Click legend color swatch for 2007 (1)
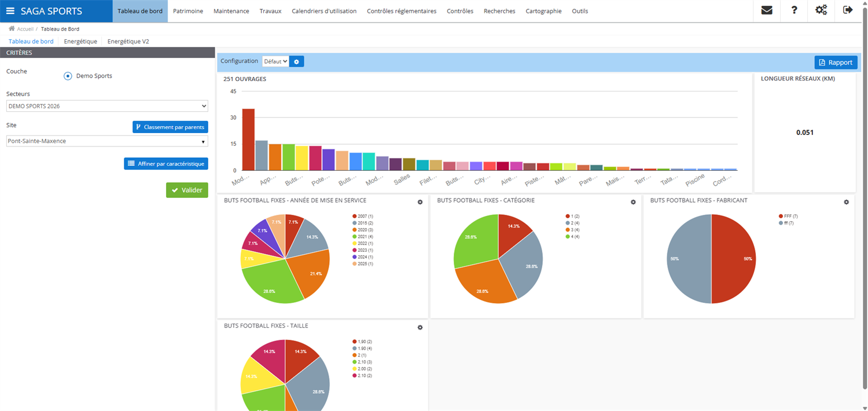The image size is (868, 411). 354,216
